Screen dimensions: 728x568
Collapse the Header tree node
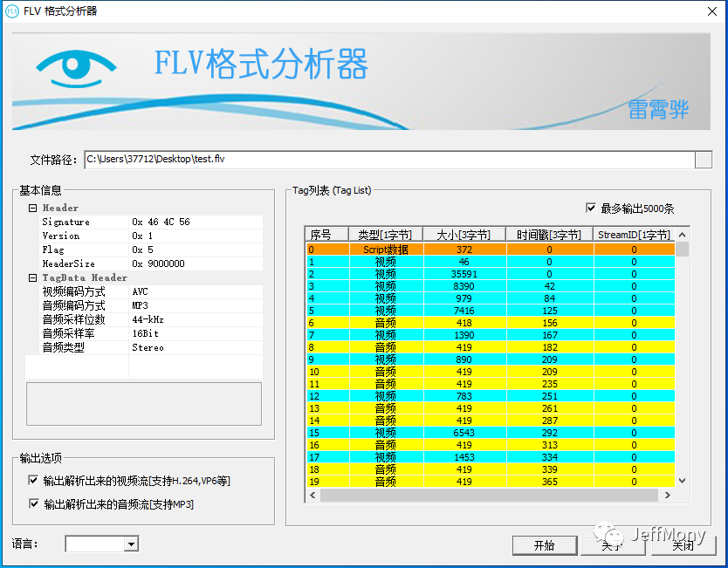tap(32, 209)
